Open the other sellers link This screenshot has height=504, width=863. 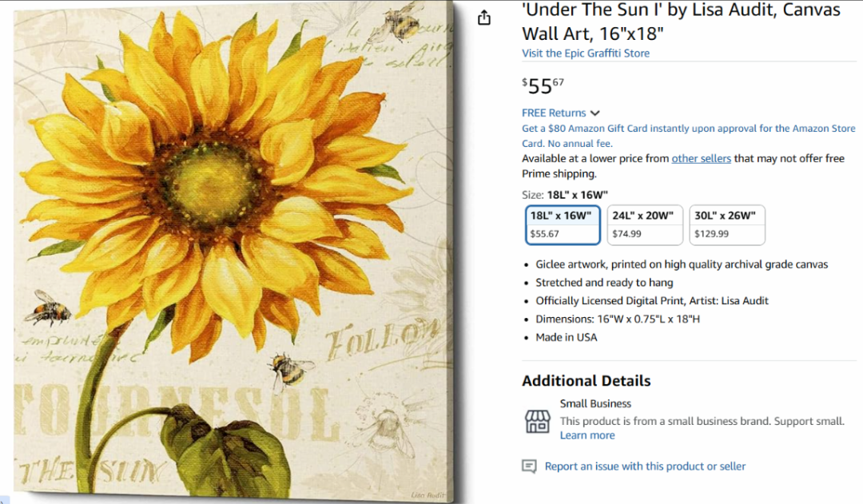[x=702, y=158]
